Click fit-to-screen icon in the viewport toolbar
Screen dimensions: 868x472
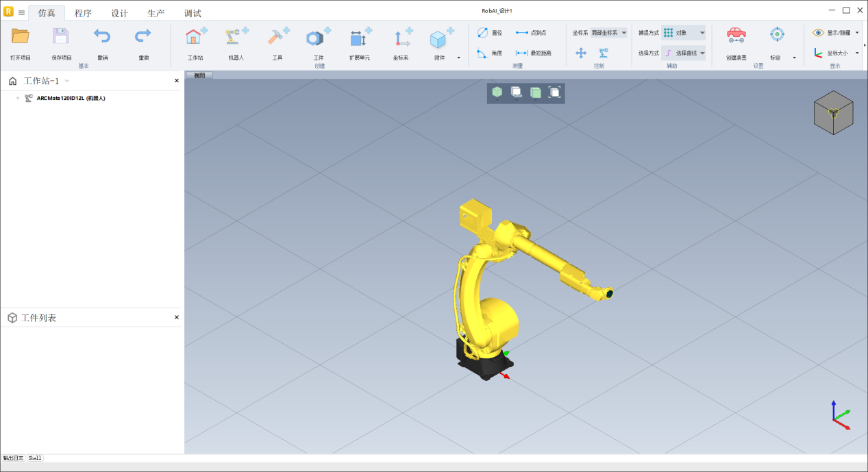click(x=555, y=92)
